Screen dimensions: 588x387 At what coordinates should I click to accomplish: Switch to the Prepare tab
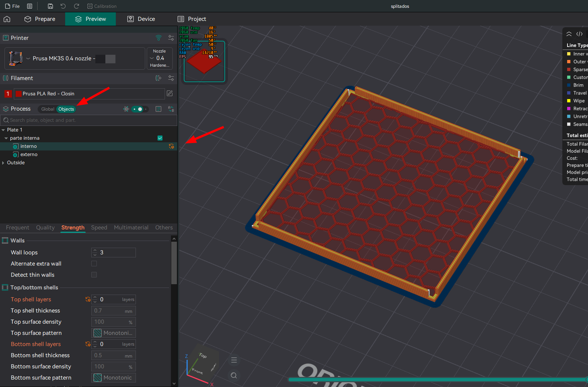[40, 19]
